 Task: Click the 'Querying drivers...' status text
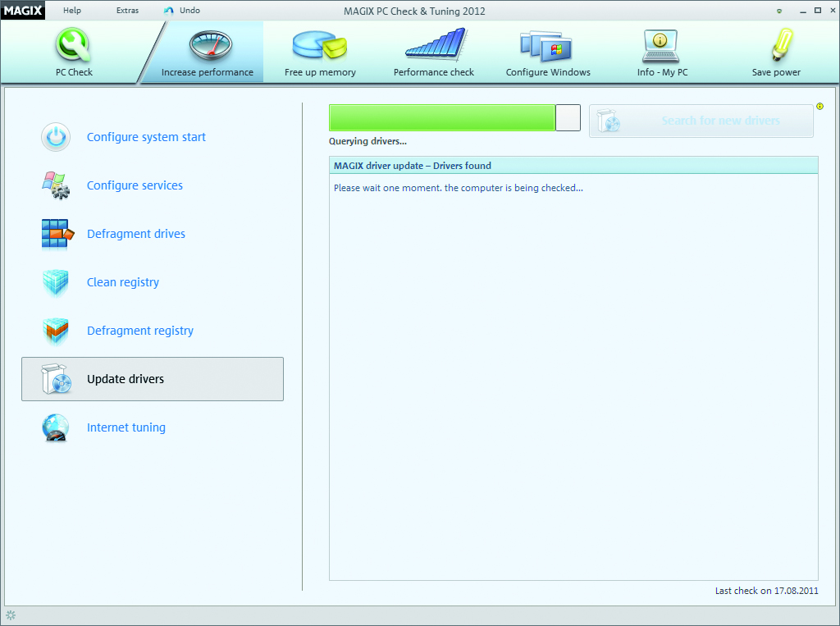pos(367,141)
